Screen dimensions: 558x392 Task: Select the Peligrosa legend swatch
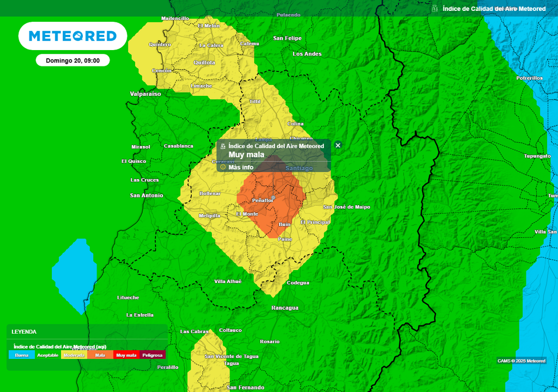[x=153, y=355]
